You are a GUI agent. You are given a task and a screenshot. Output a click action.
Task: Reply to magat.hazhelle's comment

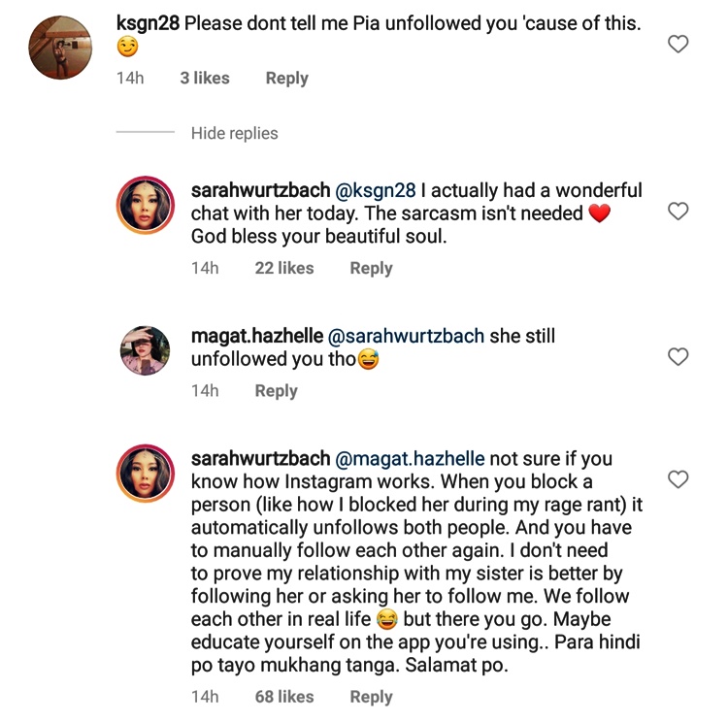(276, 391)
